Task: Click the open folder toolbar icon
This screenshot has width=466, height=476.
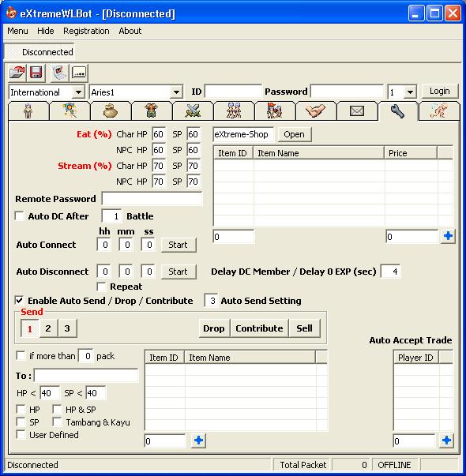Action: tap(17, 73)
